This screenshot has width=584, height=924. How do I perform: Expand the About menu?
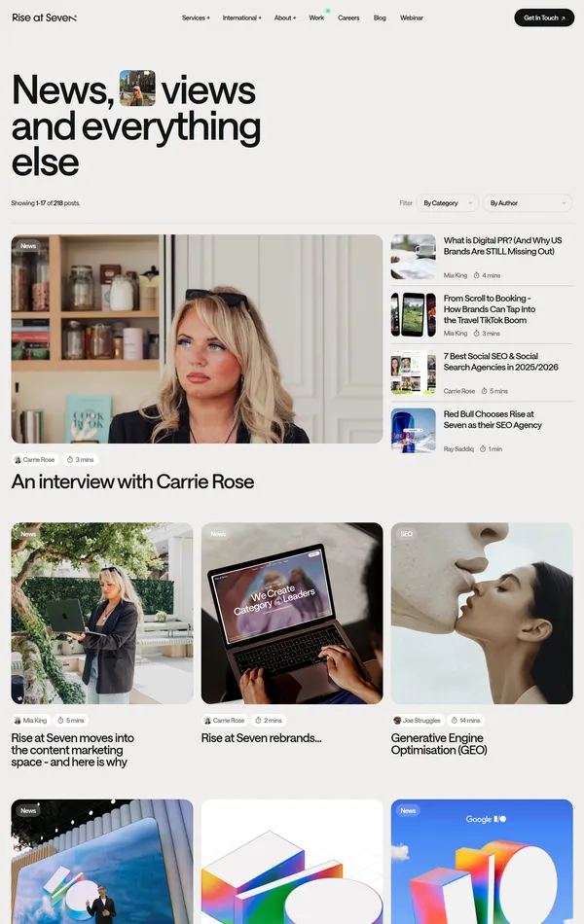(x=285, y=18)
